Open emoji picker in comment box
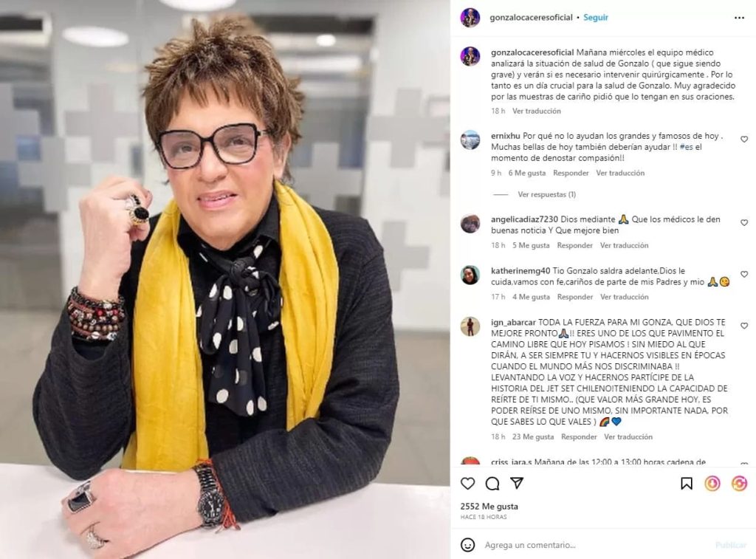Viewport: 756px width, 559px height. pos(467,545)
